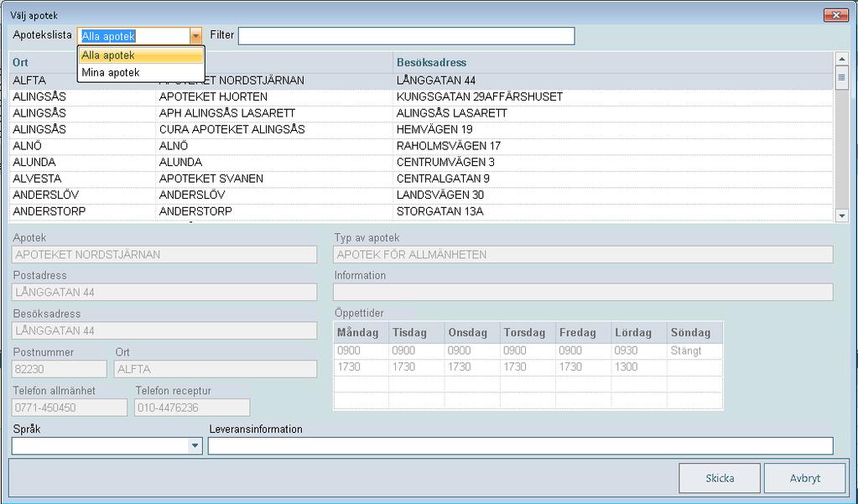Pick the RAHOLMSVÄGEN 17 address cell
The height and width of the screenshot is (504, 858).
[449, 146]
